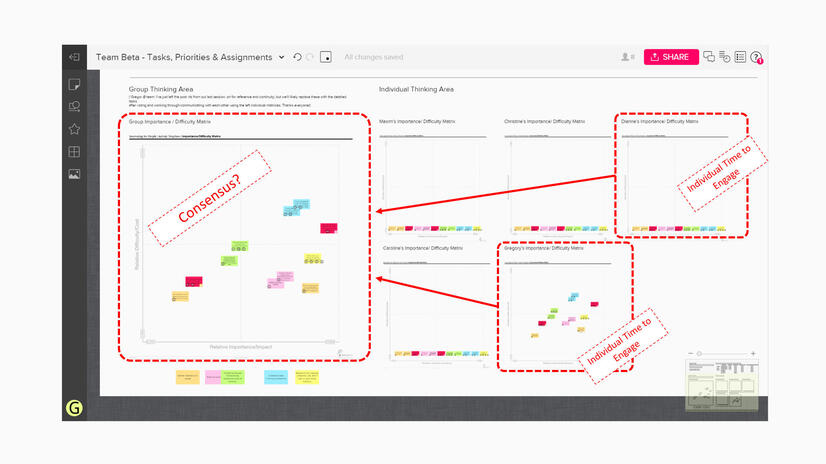
Task: Open the chat comments panel
Action: point(709,57)
